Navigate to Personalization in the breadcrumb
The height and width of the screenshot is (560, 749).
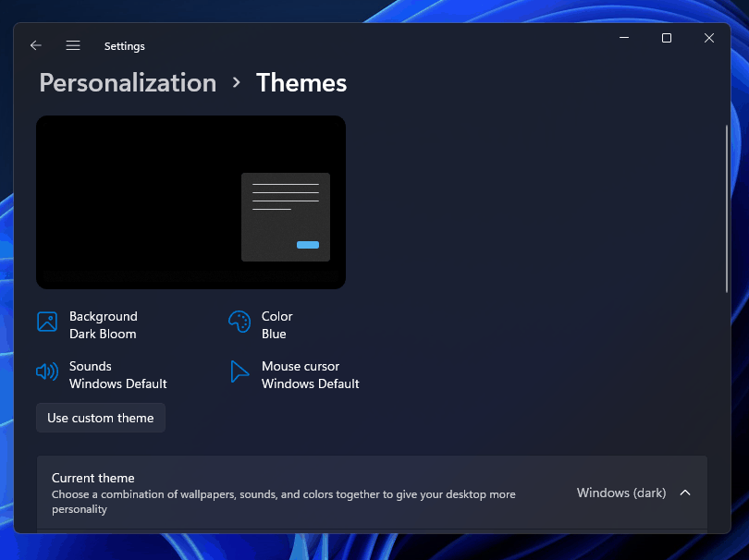click(x=128, y=83)
